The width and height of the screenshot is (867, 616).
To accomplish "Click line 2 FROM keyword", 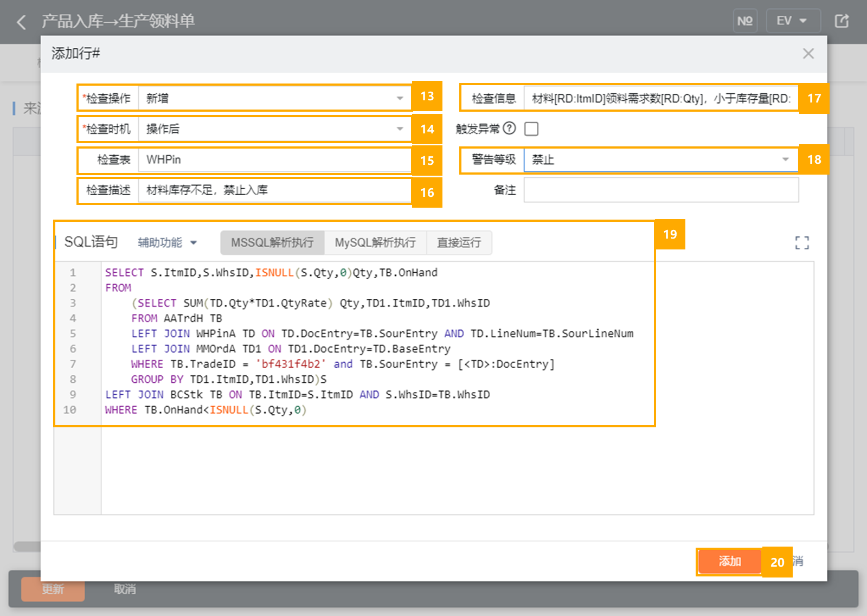I will tap(118, 288).
